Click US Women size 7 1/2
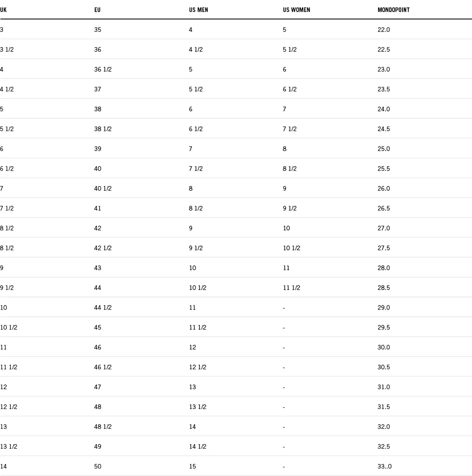Image resolution: width=472 pixels, height=476 pixels. tap(290, 129)
